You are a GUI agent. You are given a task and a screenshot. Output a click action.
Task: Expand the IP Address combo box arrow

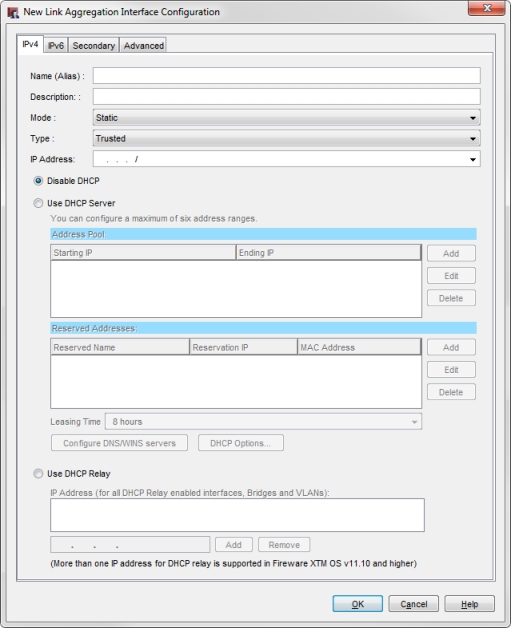point(473,159)
